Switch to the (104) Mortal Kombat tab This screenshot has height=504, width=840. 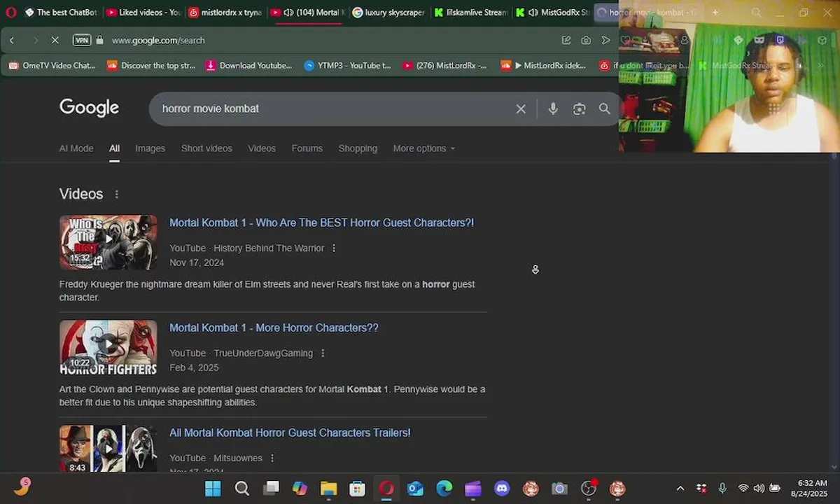[307, 12]
